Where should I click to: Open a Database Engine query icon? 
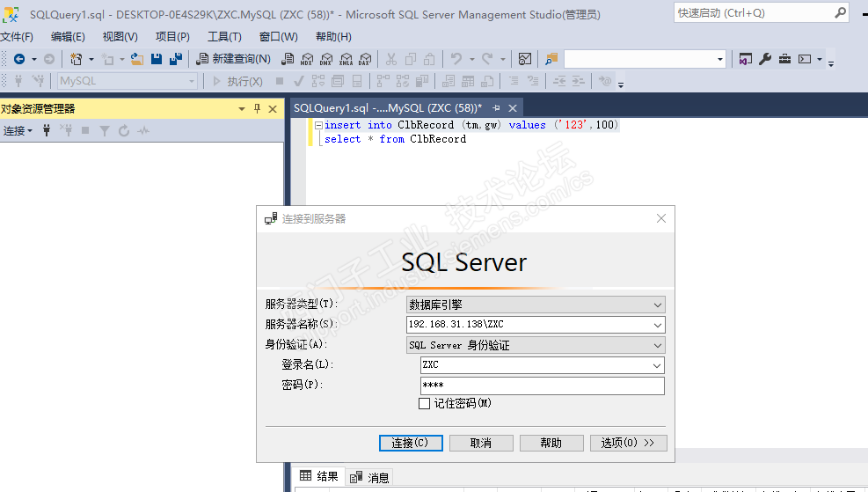click(288, 59)
